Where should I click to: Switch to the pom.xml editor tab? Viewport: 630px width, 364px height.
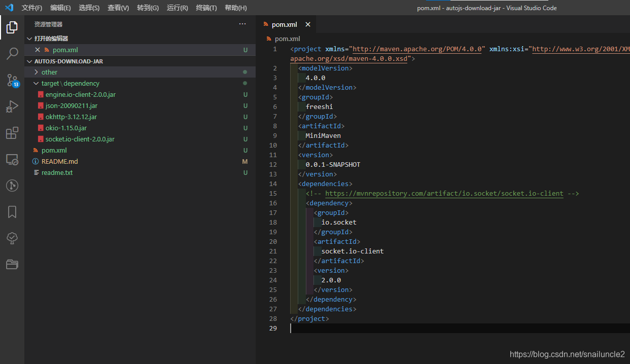click(287, 24)
